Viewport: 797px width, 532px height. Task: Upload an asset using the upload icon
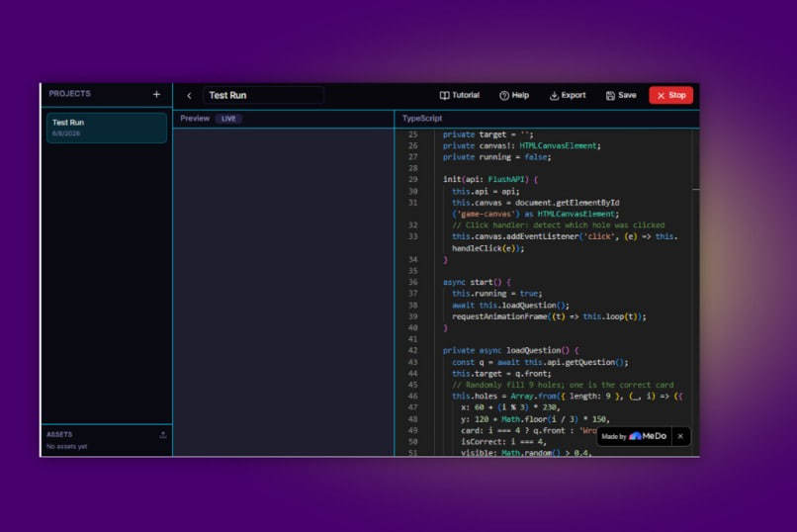pyautogui.click(x=162, y=435)
